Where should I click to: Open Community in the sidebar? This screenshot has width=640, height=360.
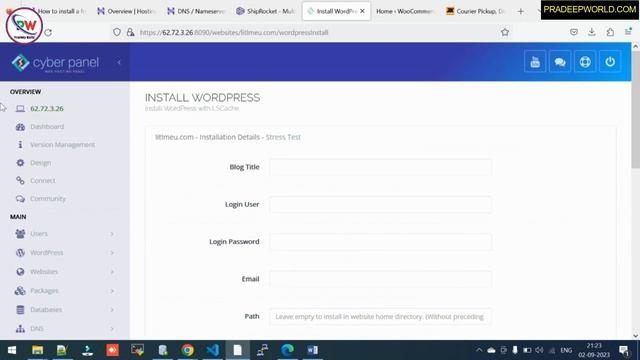click(x=48, y=198)
